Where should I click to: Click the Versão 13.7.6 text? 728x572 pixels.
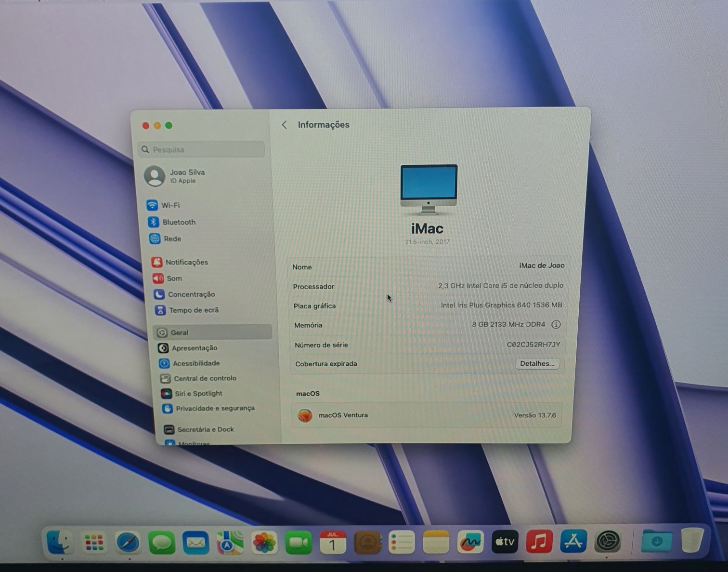pyautogui.click(x=535, y=415)
